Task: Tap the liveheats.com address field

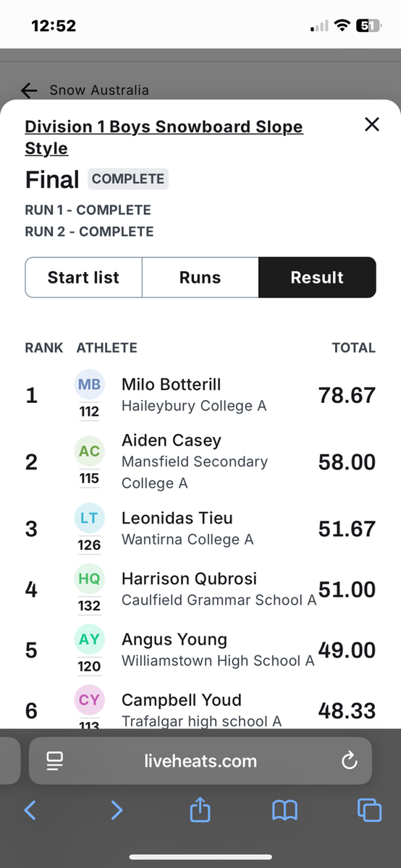Action: point(200,761)
